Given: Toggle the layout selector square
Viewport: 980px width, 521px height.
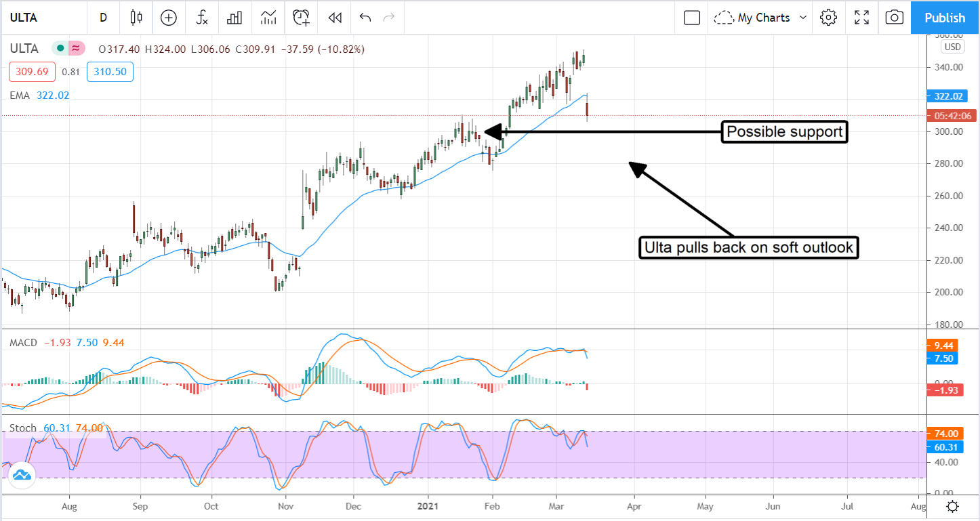Looking at the screenshot, I should coord(691,18).
